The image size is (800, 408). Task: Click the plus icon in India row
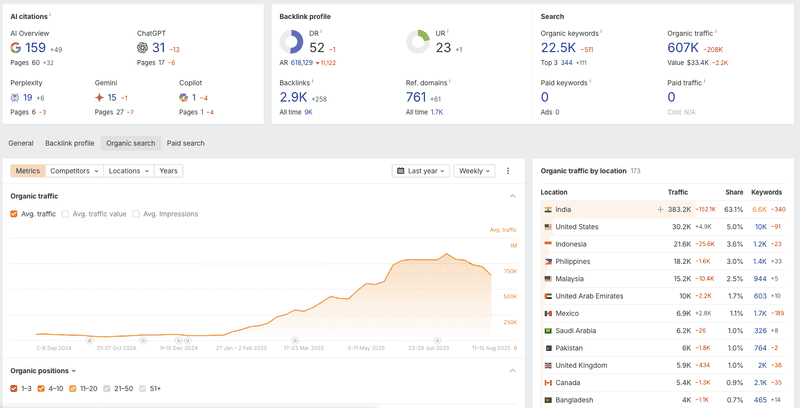point(660,210)
